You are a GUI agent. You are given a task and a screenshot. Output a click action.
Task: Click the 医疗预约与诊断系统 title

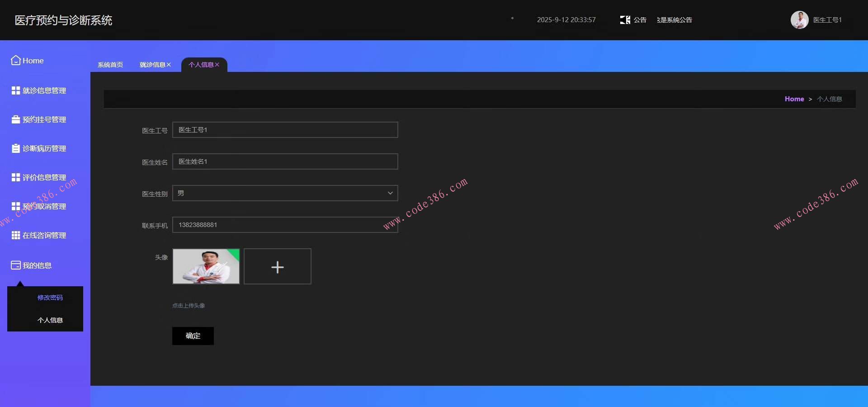(x=63, y=20)
